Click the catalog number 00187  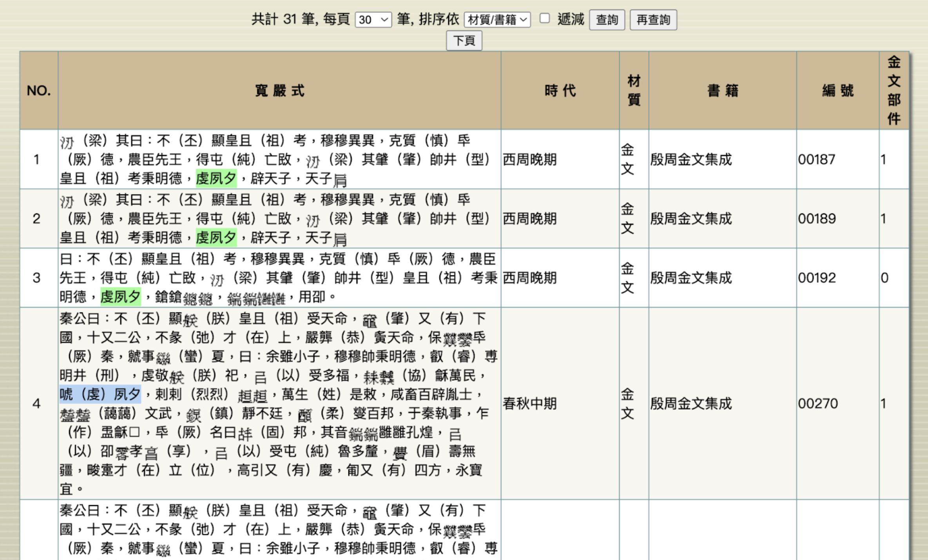[816, 159]
